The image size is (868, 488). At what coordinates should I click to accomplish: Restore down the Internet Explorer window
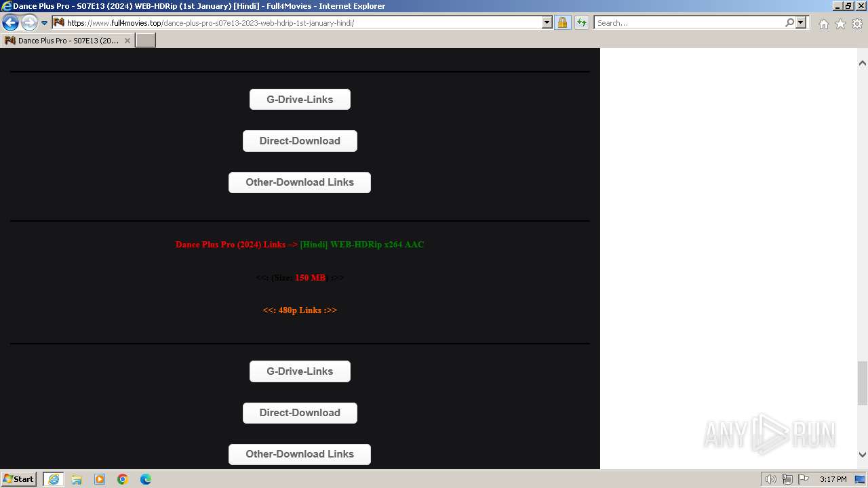pos(848,6)
